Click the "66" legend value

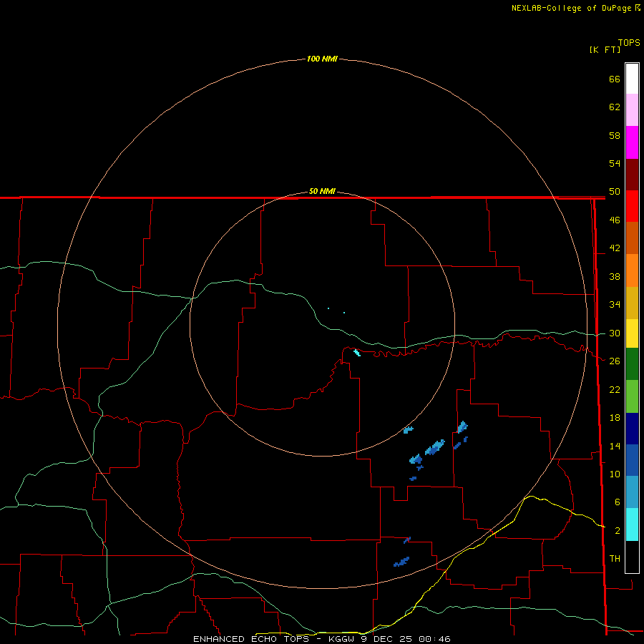615,79
